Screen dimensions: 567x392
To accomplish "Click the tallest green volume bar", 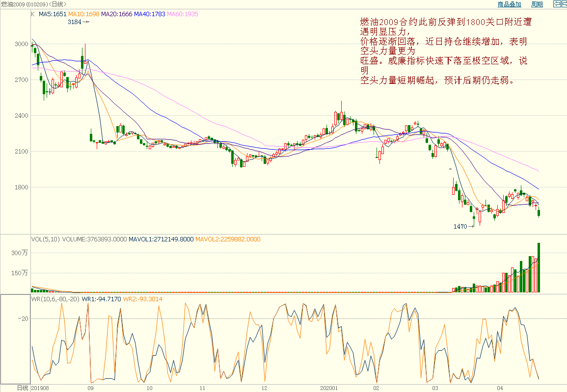I will pos(539,267).
